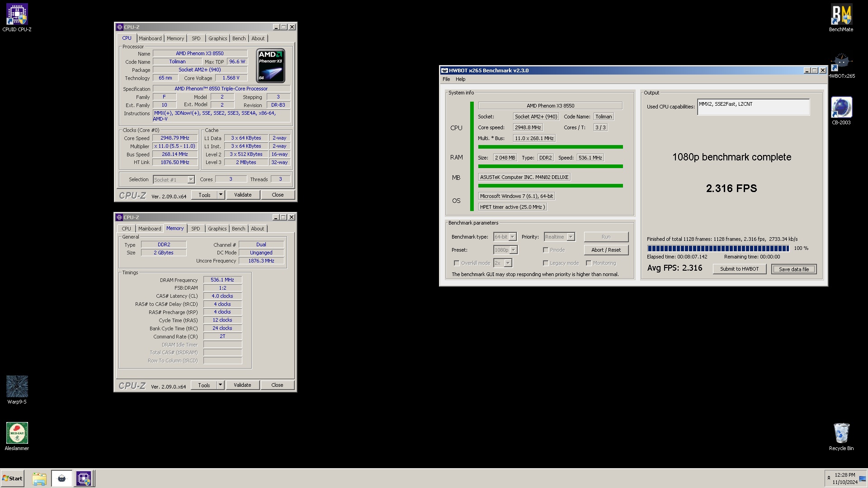This screenshot has width=868, height=488.
Task: Click Validate in top CPU-Z window
Action: pos(243,195)
